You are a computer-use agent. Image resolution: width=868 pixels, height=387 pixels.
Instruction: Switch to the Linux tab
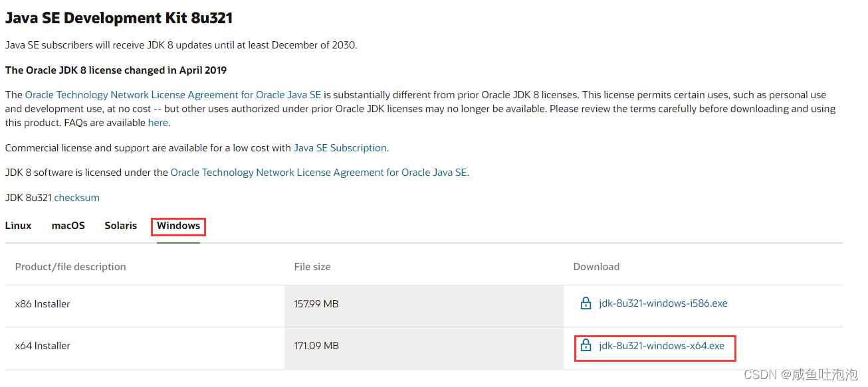[x=18, y=226]
